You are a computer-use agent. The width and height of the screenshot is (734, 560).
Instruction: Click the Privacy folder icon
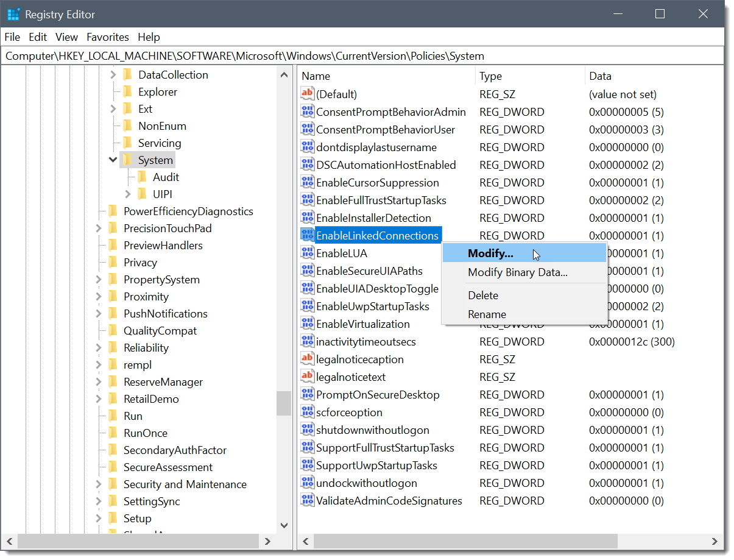click(113, 262)
